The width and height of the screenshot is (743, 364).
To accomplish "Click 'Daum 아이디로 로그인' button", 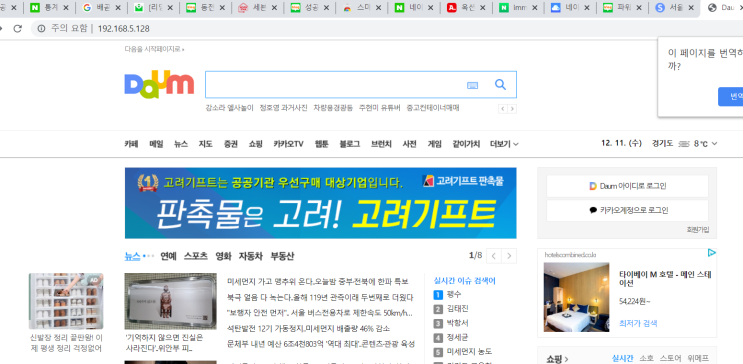I will coord(627,186).
